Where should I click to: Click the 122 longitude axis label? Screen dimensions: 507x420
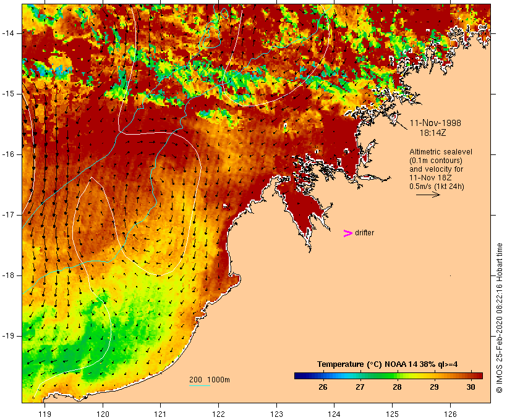tap(218, 414)
